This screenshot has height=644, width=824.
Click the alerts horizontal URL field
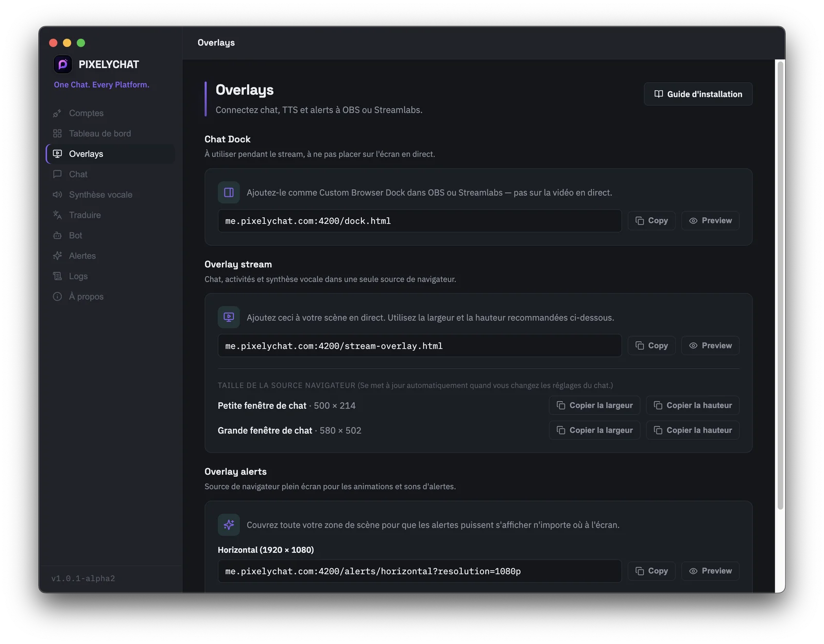[x=420, y=571]
